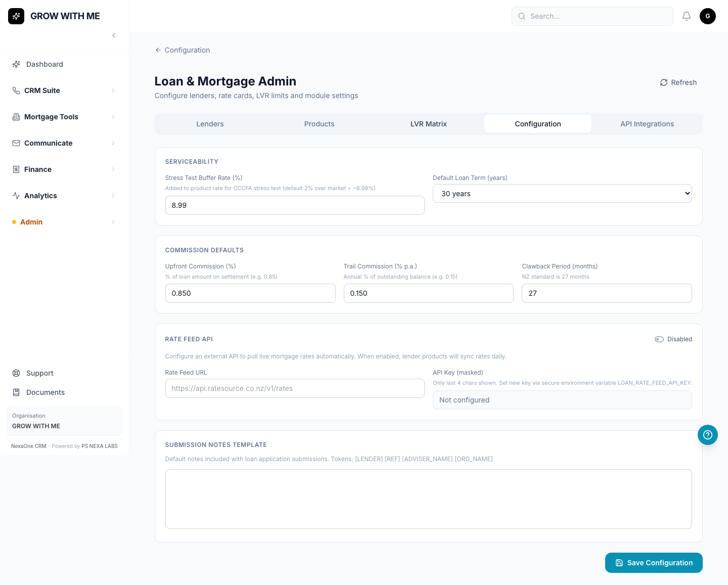728x585 pixels.
Task: Expand Mortgage Tools submenu chevron
Action: (x=113, y=117)
